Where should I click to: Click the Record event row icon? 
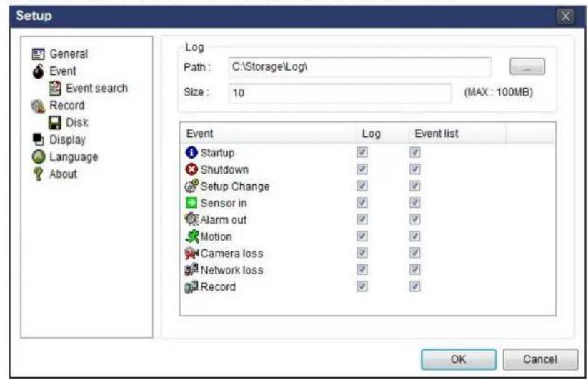pos(191,286)
